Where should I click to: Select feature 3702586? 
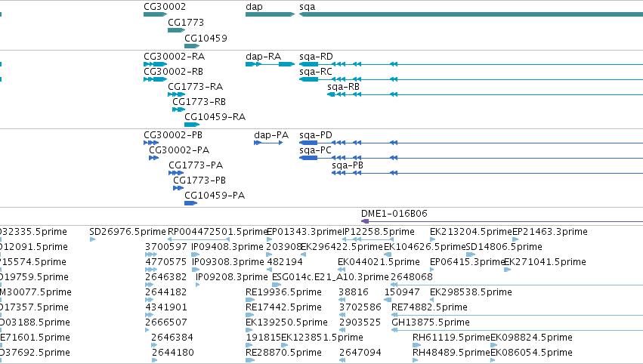point(360,307)
